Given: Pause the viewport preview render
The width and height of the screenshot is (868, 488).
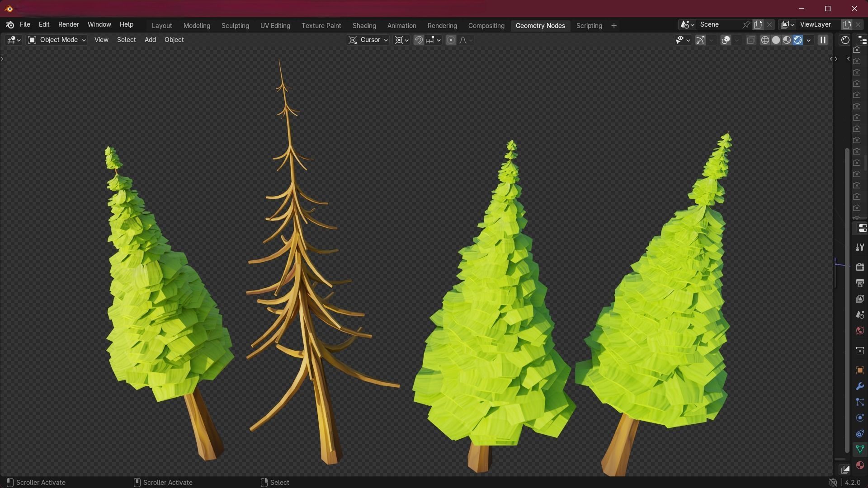Looking at the screenshot, I should pyautogui.click(x=823, y=40).
